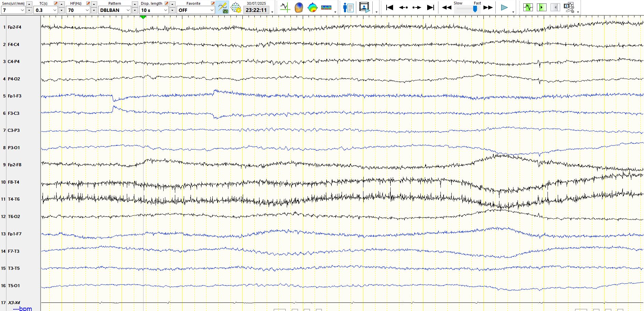
Task: Open the electrode montage settings icon
Action: click(236, 7)
